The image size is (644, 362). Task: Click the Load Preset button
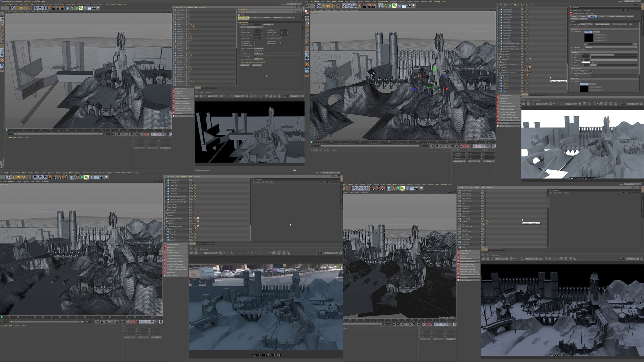245,65
